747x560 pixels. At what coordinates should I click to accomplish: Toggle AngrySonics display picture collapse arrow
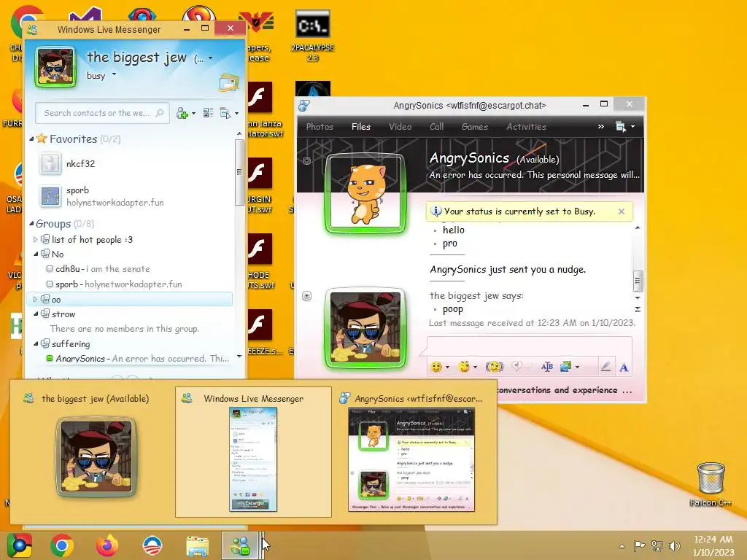tap(307, 160)
